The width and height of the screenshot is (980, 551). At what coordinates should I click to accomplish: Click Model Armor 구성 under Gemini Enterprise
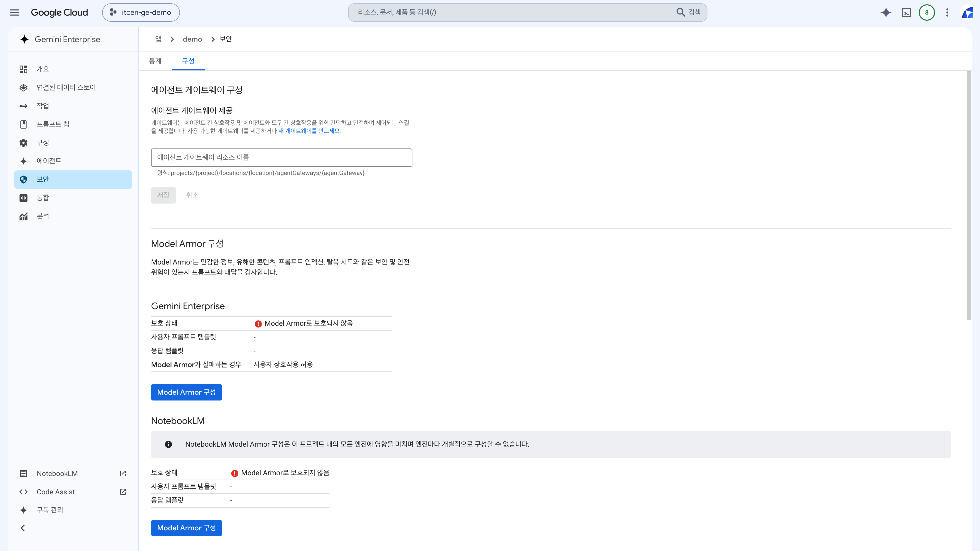pyautogui.click(x=186, y=392)
